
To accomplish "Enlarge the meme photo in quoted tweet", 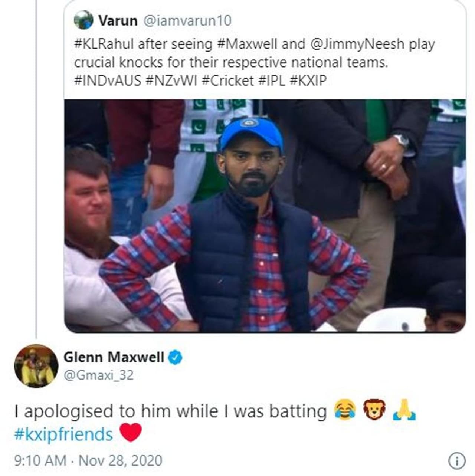I will pos(265,215).
